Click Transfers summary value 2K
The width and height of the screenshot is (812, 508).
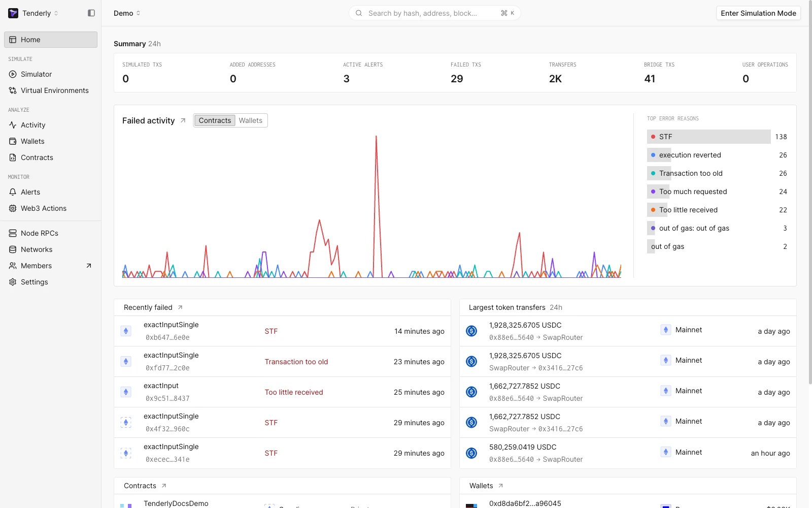(555, 79)
